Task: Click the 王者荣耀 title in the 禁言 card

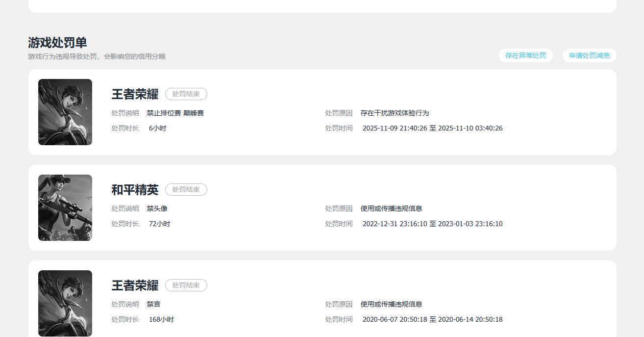Action: coord(135,285)
